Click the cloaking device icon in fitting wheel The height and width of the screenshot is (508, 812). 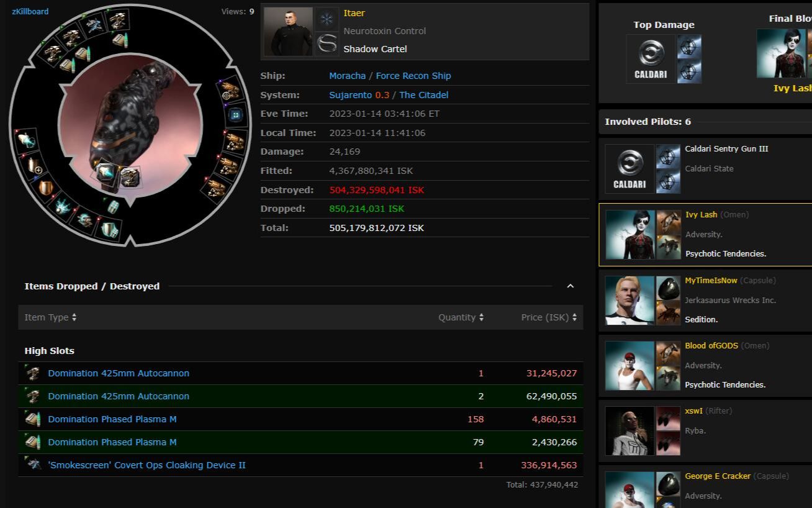tap(94, 25)
